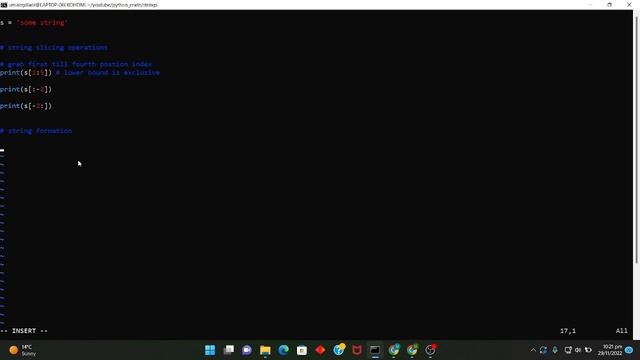Image resolution: width=640 pixels, height=360 pixels.
Task: Open network settings from the tray icon
Action: click(x=568, y=350)
